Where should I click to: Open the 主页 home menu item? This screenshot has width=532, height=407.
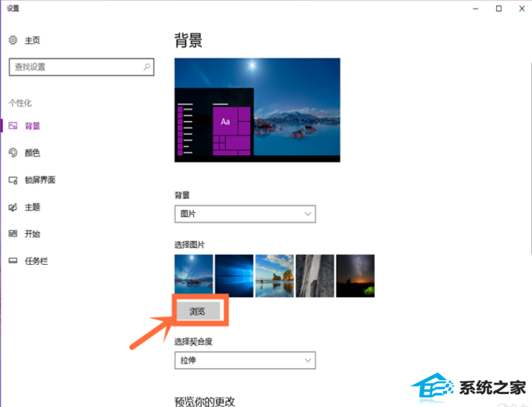point(32,40)
